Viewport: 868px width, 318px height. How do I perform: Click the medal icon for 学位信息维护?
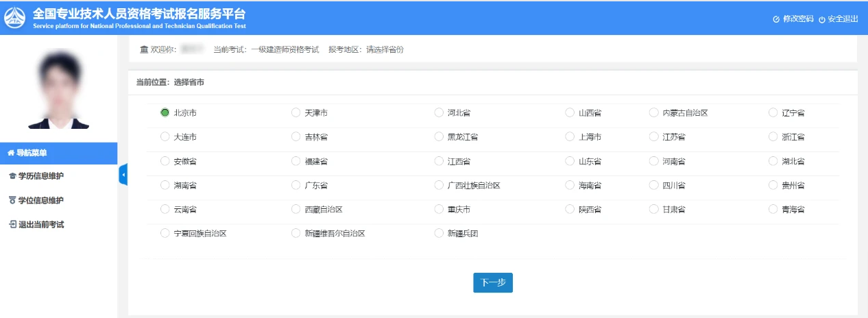coord(12,200)
